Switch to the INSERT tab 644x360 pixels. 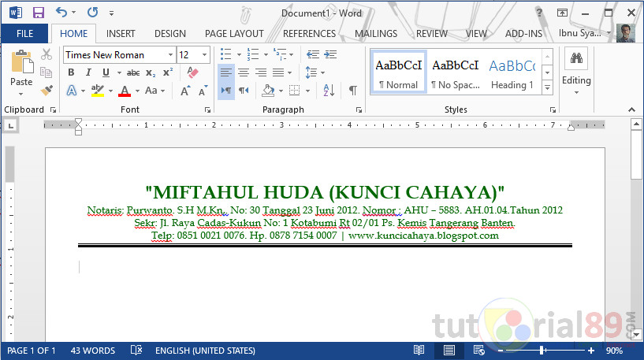tap(121, 34)
